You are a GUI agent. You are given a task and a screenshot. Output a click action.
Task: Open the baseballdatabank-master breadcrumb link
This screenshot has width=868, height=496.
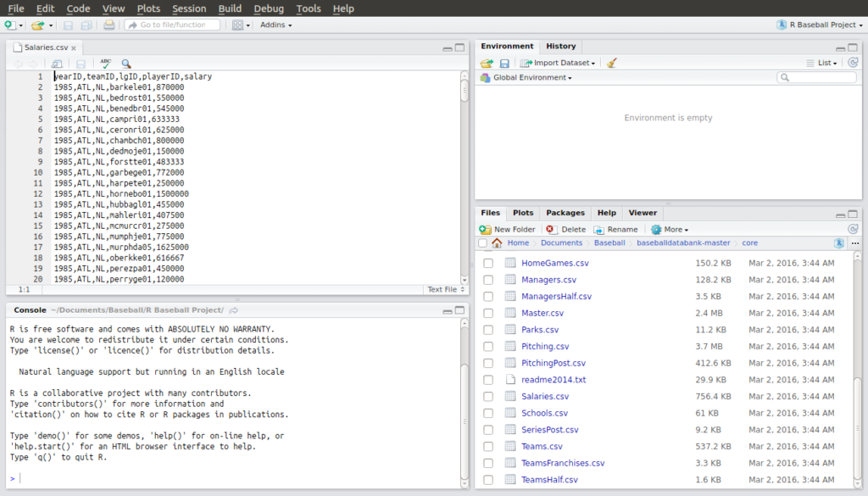[683, 243]
